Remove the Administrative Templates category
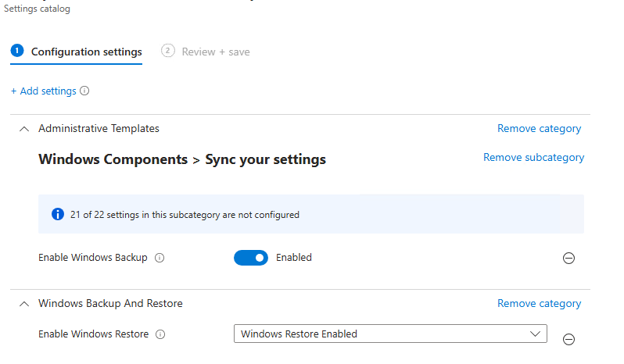Image resolution: width=624 pixels, height=364 pixels. coord(540,128)
